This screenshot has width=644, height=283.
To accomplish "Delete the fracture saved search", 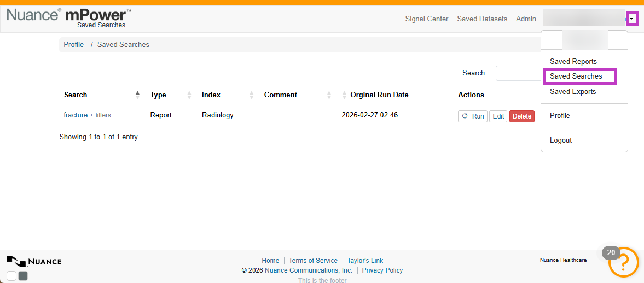I will pos(522,116).
